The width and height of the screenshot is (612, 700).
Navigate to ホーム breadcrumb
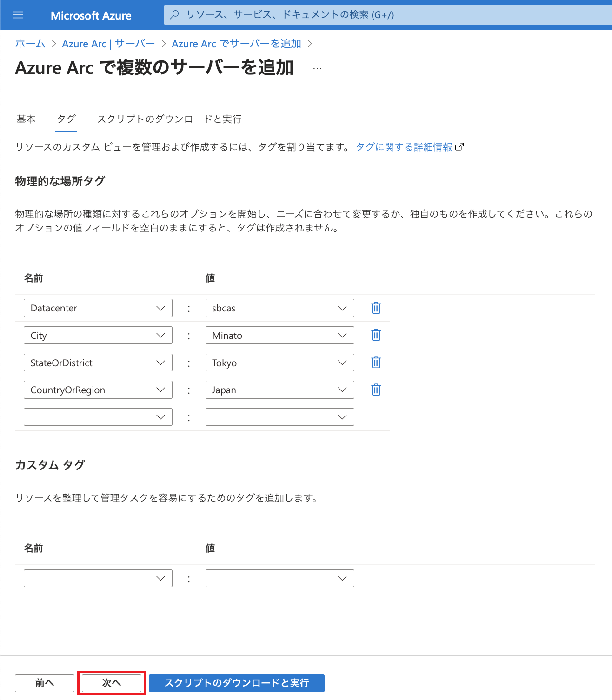[30, 44]
